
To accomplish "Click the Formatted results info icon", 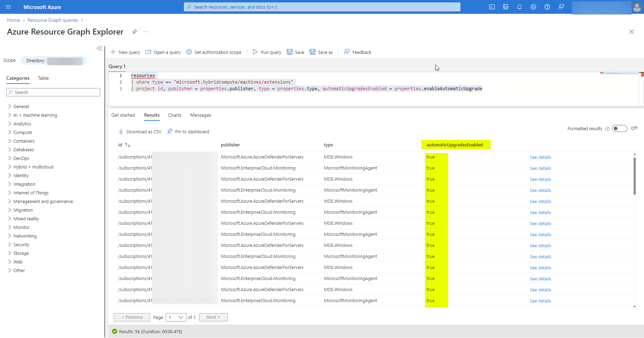I will [607, 129].
